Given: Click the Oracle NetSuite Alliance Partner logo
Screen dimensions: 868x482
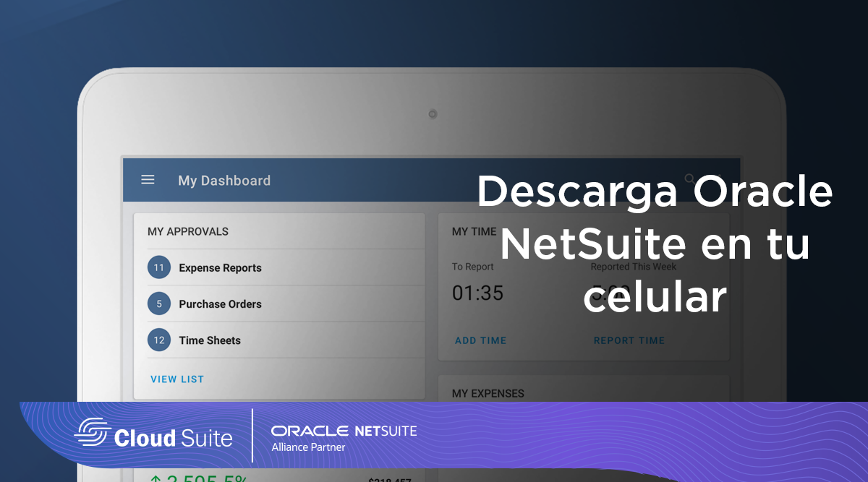Looking at the screenshot, I should coord(344,438).
